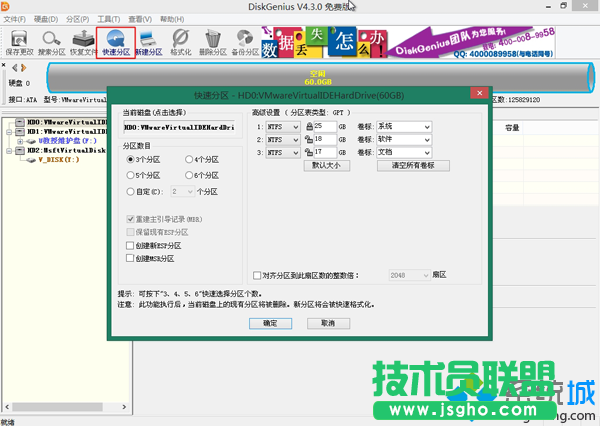Open custom partition count dropdown
600x426 pixels.
[183, 191]
